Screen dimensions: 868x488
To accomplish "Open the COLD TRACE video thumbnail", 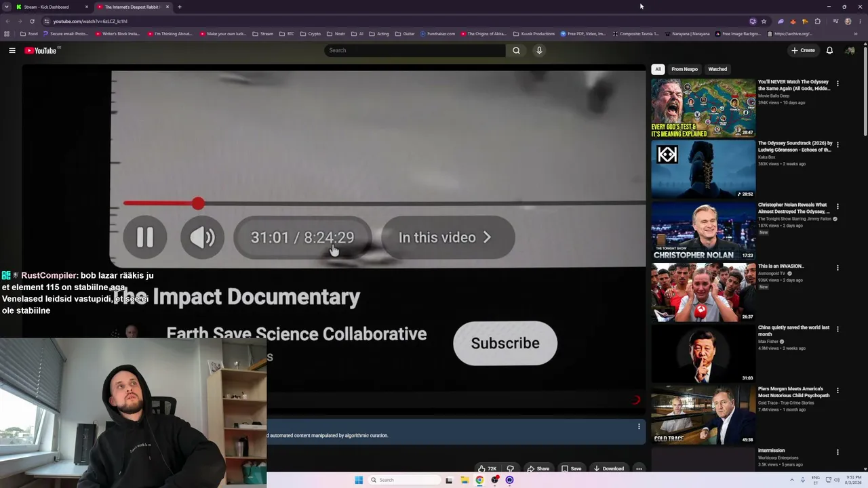I will (703, 415).
